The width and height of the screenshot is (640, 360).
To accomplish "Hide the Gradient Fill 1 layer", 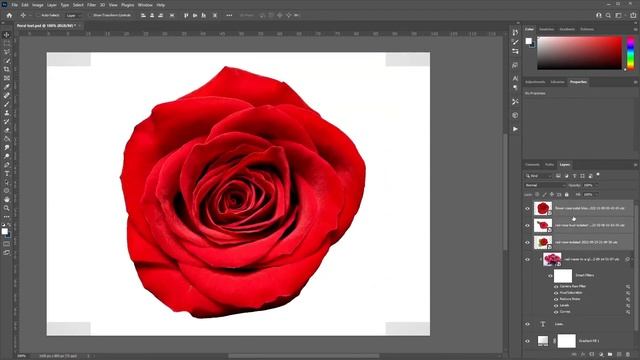I will (527, 341).
